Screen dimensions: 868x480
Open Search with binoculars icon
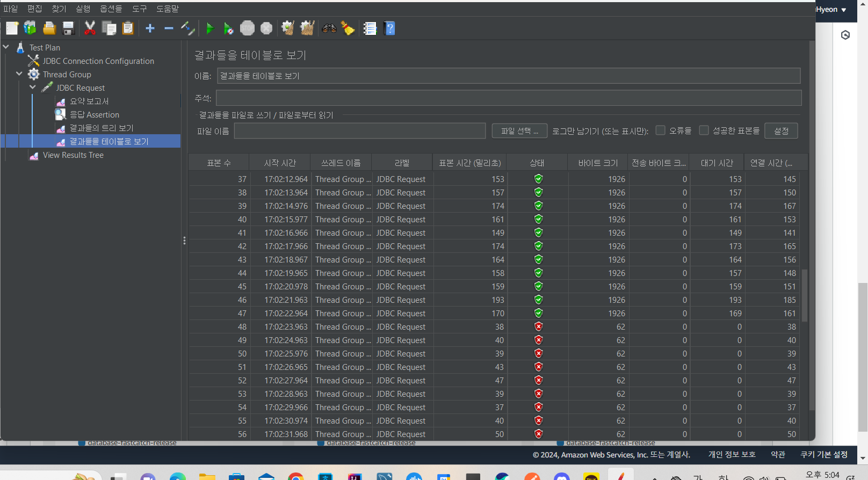329,28
